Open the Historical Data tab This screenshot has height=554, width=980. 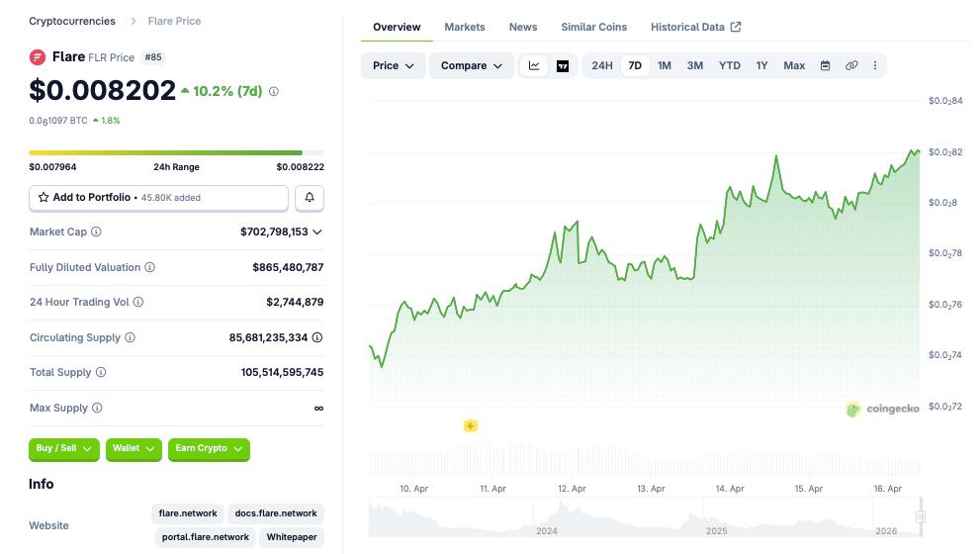(695, 27)
